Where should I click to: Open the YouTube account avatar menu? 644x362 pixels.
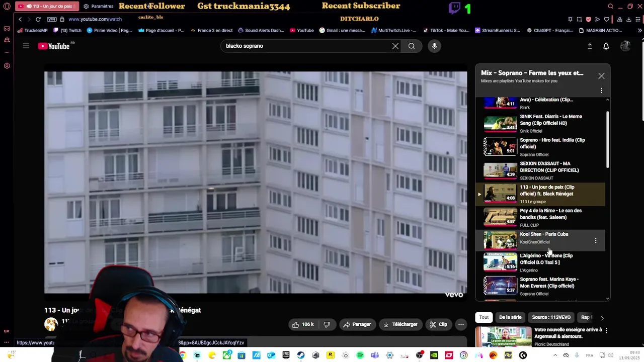pyautogui.click(x=625, y=46)
